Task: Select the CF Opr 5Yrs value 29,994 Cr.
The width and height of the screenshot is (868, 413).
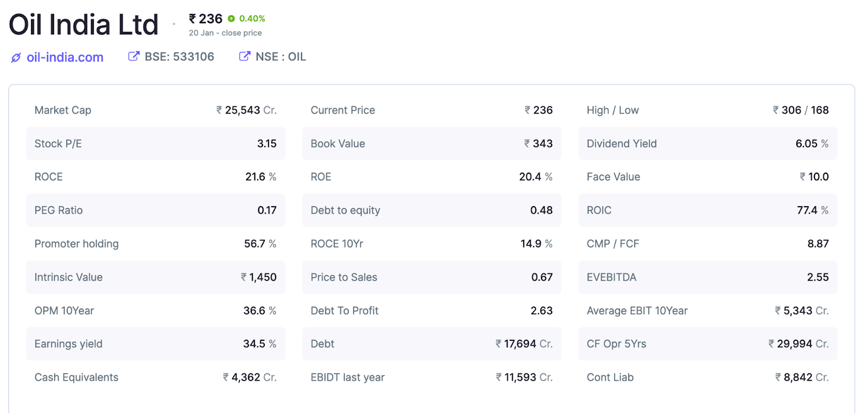Action: coord(799,344)
